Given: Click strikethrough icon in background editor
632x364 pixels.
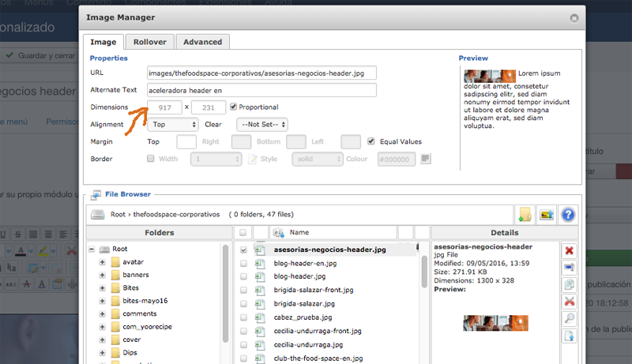Looking at the screenshot, I should 17,234.
